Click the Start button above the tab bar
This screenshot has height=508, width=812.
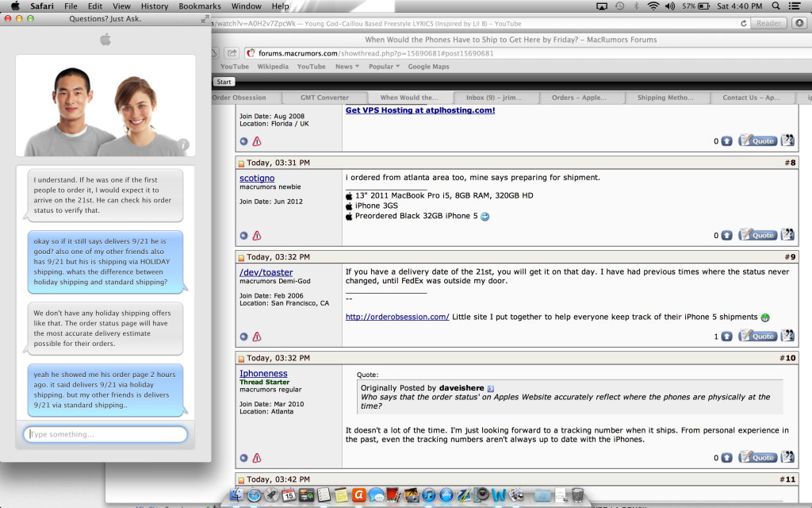[x=224, y=82]
